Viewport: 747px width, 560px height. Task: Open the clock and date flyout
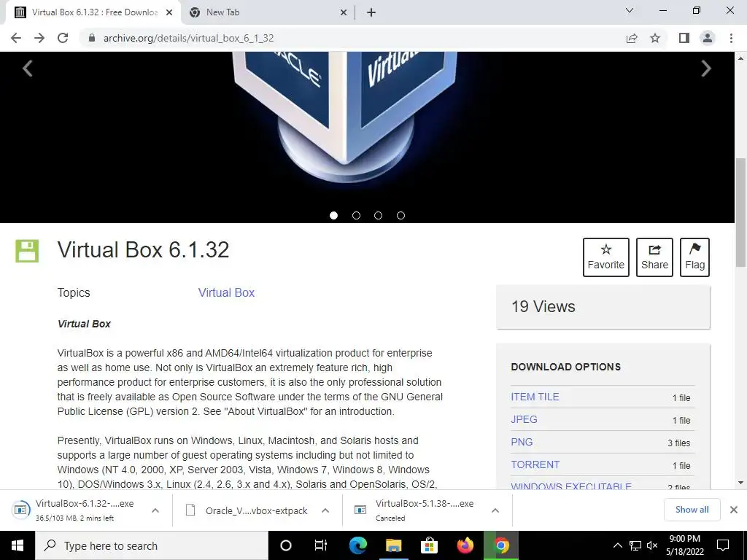coord(685,545)
